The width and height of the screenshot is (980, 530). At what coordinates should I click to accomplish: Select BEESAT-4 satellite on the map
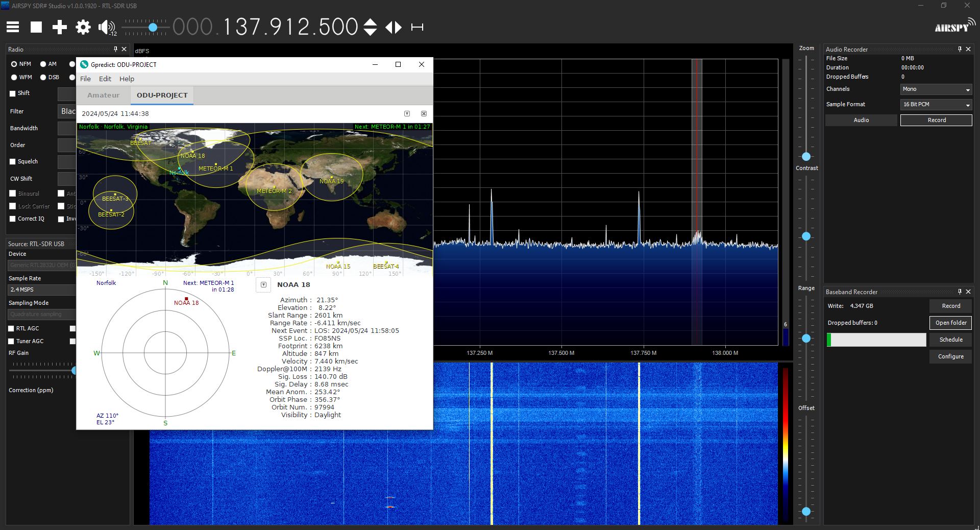tap(386, 266)
